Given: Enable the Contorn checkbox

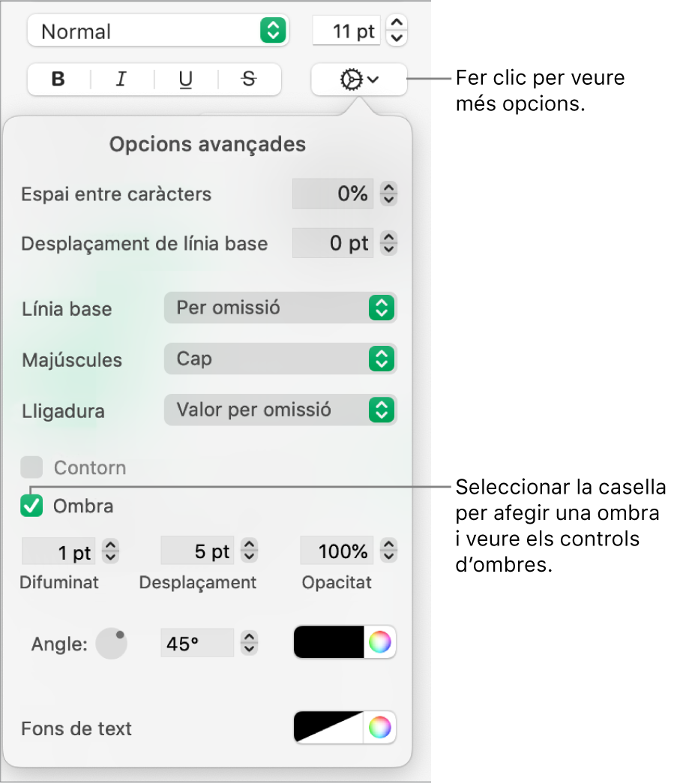Looking at the screenshot, I should pyautogui.click(x=31, y=467).
